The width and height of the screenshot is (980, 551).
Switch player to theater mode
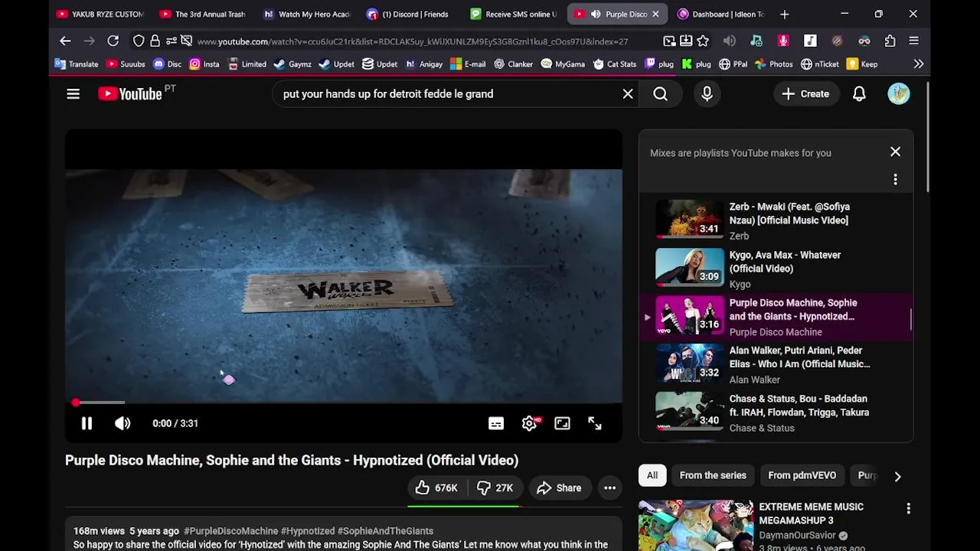pos(562,423)
